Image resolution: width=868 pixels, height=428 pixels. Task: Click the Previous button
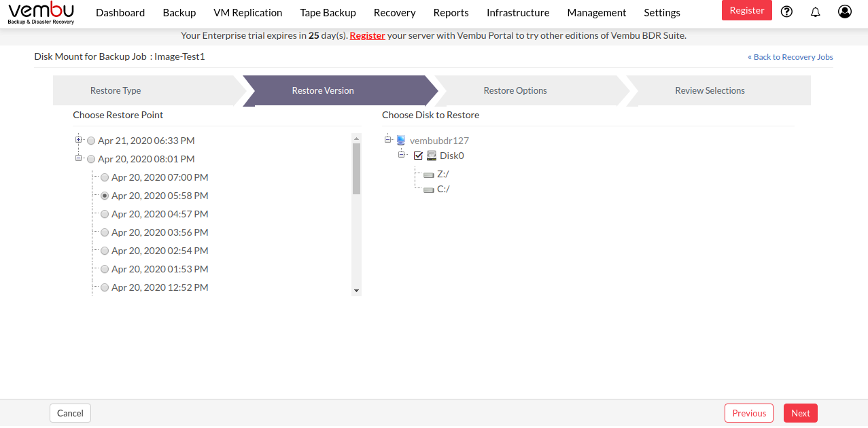tap(750, 413)
